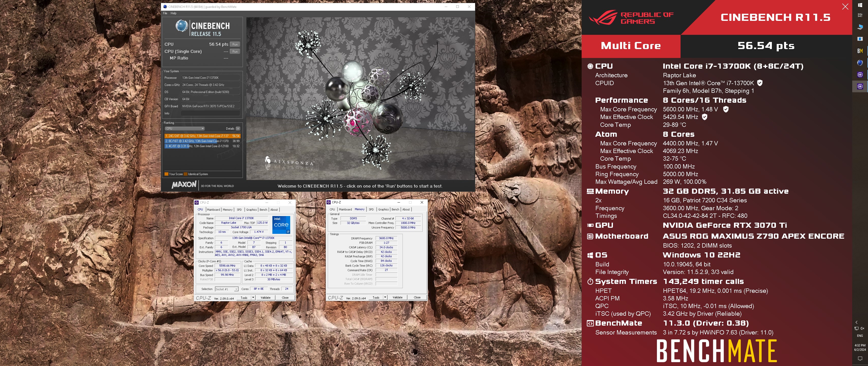Click the BenchMate version section icon
The height and width of the screenshot is (366, 868).
pyautogui.click(x=590, y=323)
